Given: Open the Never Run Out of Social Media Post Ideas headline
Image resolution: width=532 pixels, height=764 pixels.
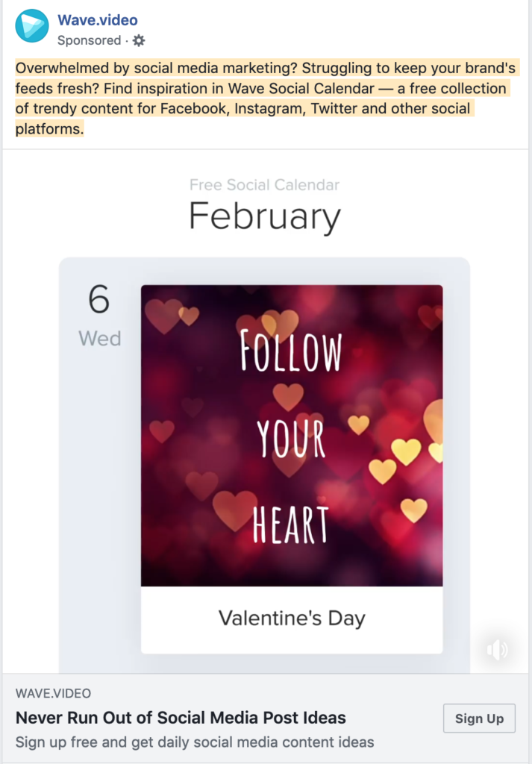Looking at the screenshot, I should click(x=181, y=718).
